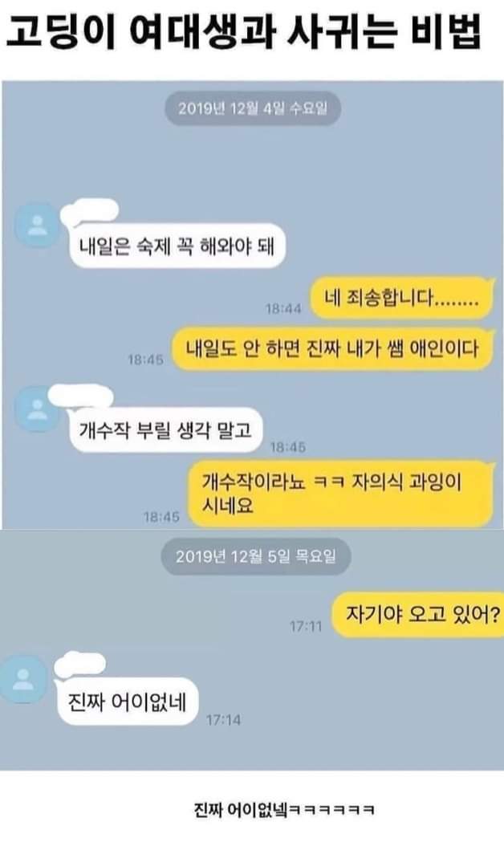Tap the redacted sender name above '진짜 어이없네'
504x846 pixels.
point(81,664)
